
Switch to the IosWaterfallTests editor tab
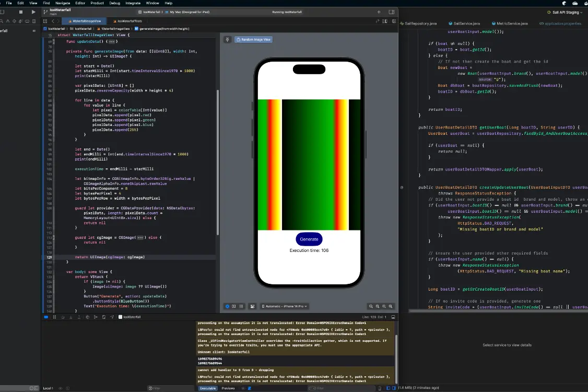pyautogui.click(x=127, y=21)
